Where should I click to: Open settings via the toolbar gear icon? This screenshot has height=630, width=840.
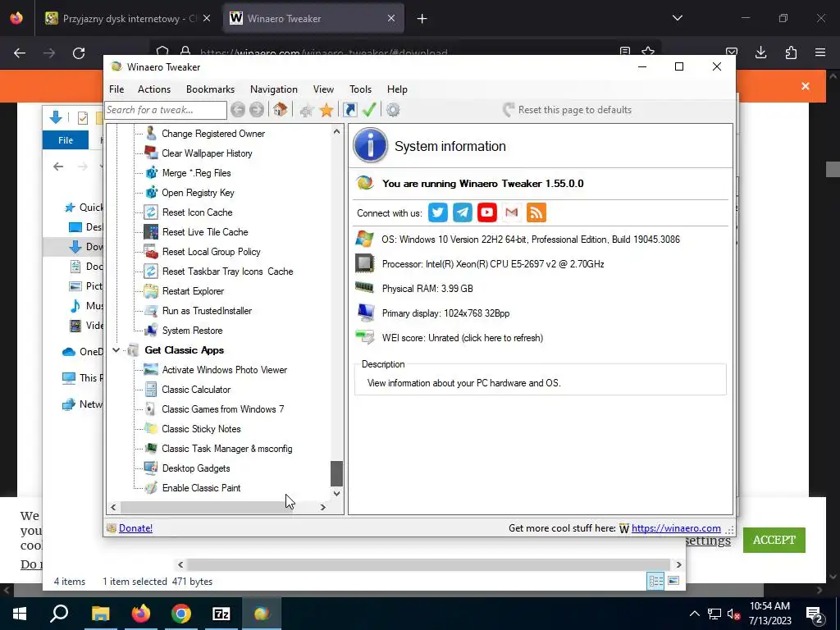tap(393, 110)
